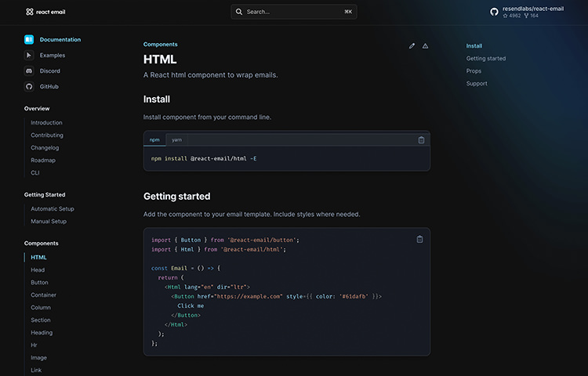This screenshot has width=588, height=376.
Task: Click the Getting started section heading
Action: 176,197
